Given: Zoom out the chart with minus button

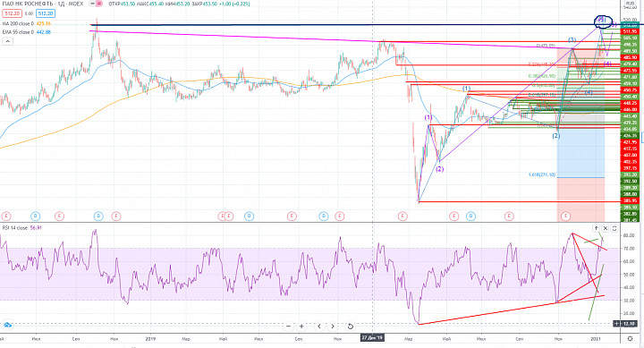Looking at the screenshot, I should [288, 327].
